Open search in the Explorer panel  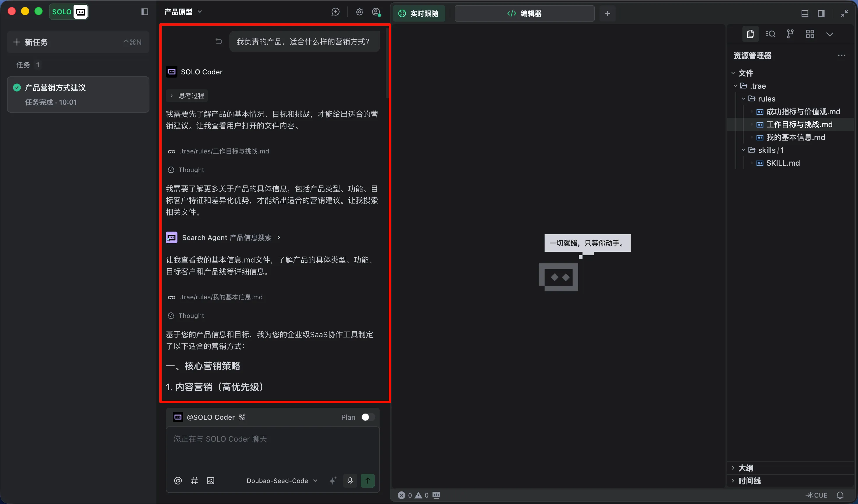770,34
